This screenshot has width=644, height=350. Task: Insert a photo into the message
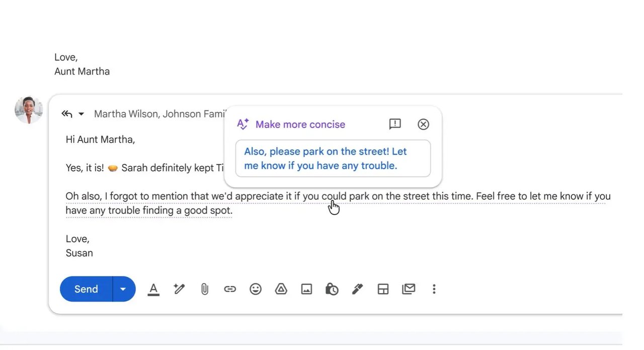tap(306, 289)
